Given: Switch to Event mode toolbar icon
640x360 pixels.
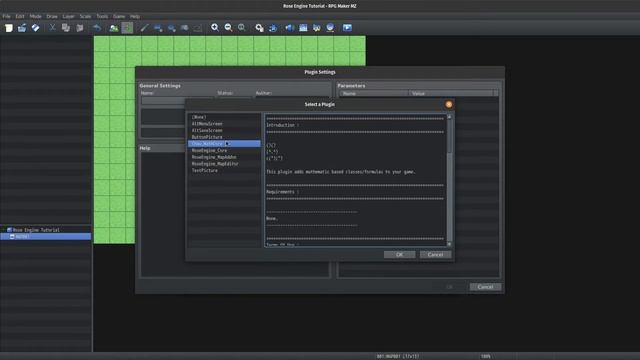Looking at the screenshot, I should coord(127,28).
